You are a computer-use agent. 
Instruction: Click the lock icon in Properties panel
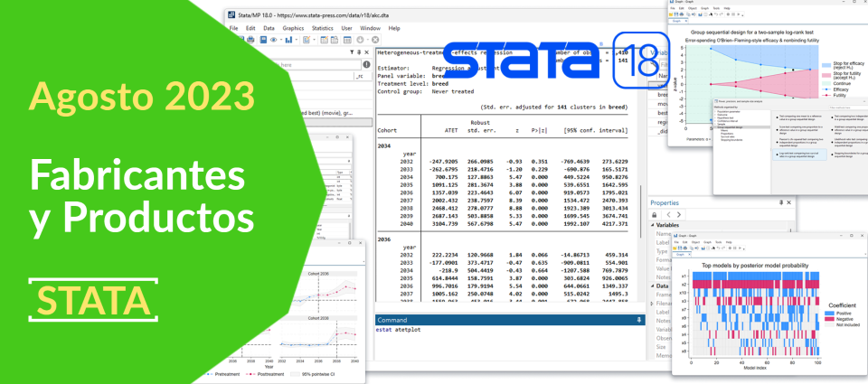point(655,215)
